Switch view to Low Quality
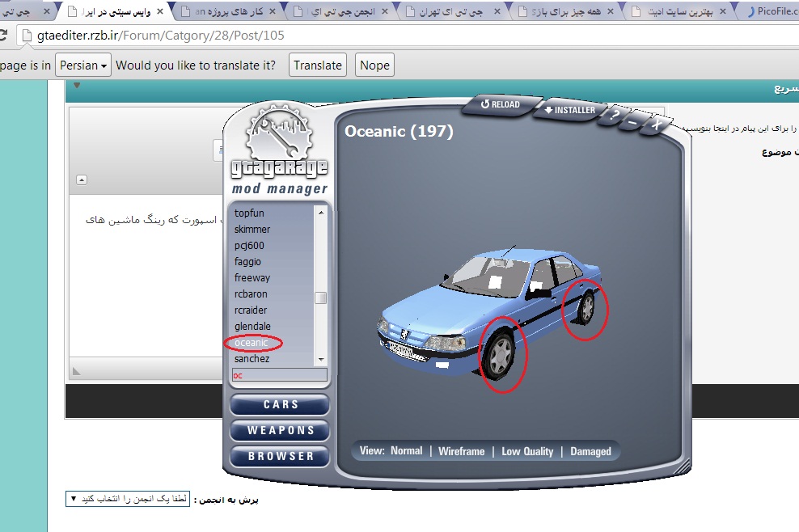Viewport: 799px width, 532px height. tap(527, 451)
